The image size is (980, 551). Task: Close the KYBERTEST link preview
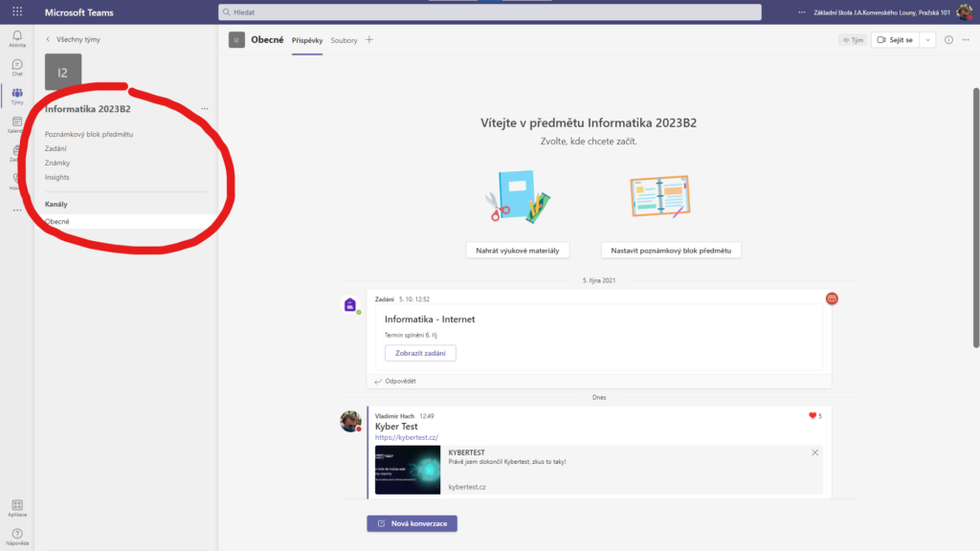[x=815, y=452]
